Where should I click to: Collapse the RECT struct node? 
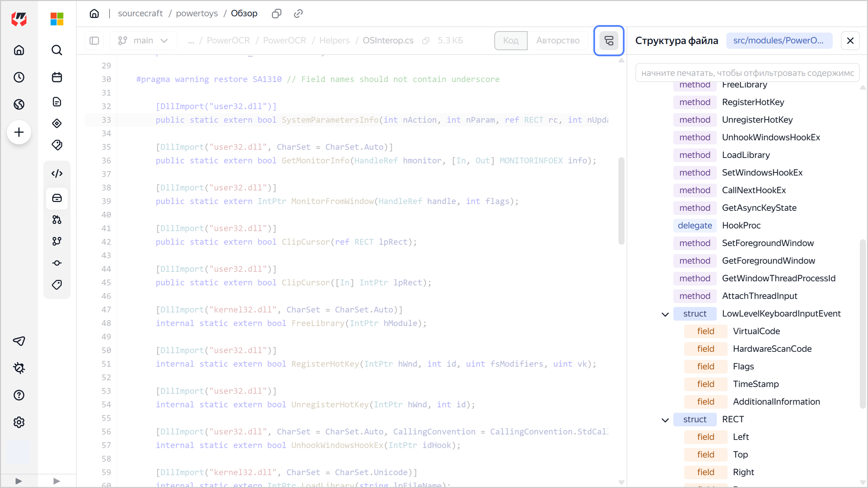point(665,420)
